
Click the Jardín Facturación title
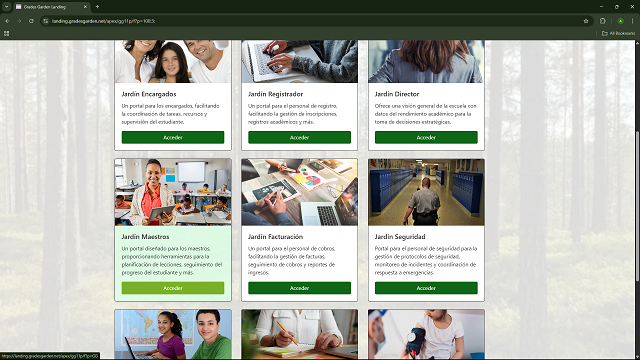click(x=276, y=237)
